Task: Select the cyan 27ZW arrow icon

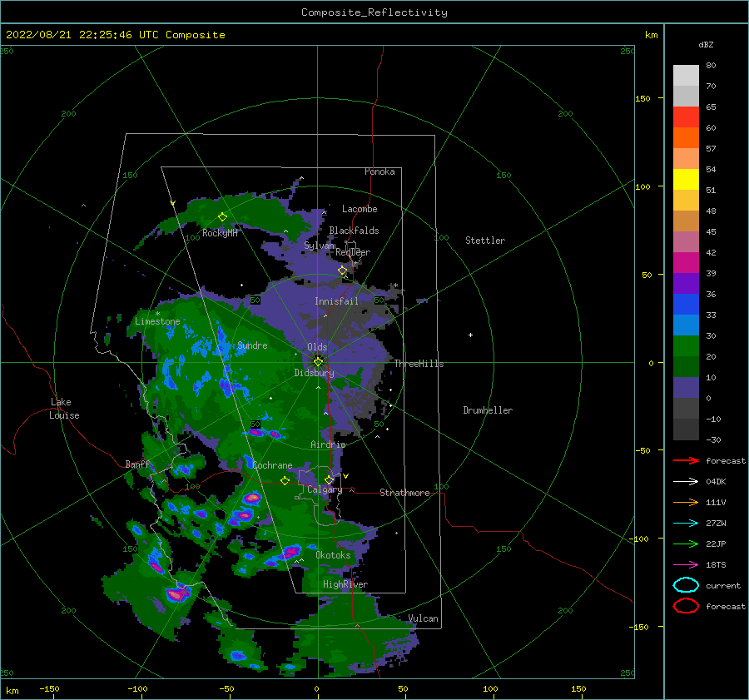Action: click(x=686, y=524)
